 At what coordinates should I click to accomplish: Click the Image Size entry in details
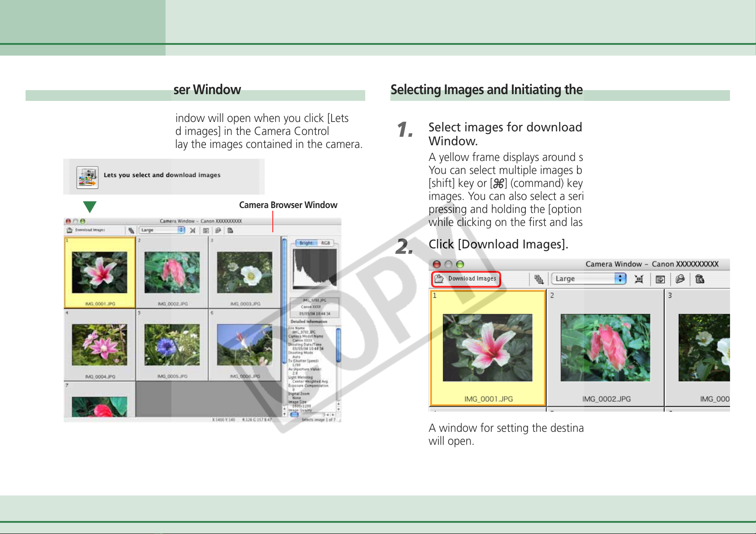point(297,402)
